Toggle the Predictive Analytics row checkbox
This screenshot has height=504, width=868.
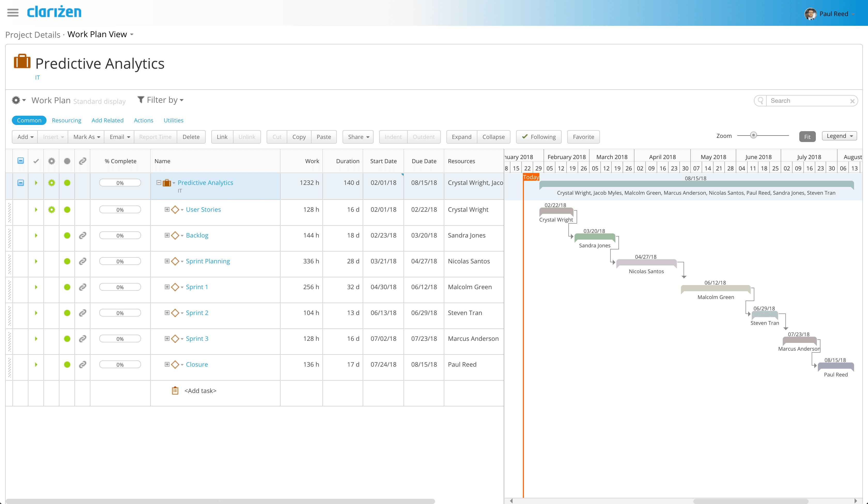coord(21,183)
